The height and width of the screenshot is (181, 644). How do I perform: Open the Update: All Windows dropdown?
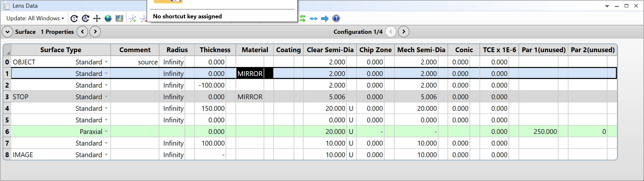pyautogui.click(x=35, y=18)
